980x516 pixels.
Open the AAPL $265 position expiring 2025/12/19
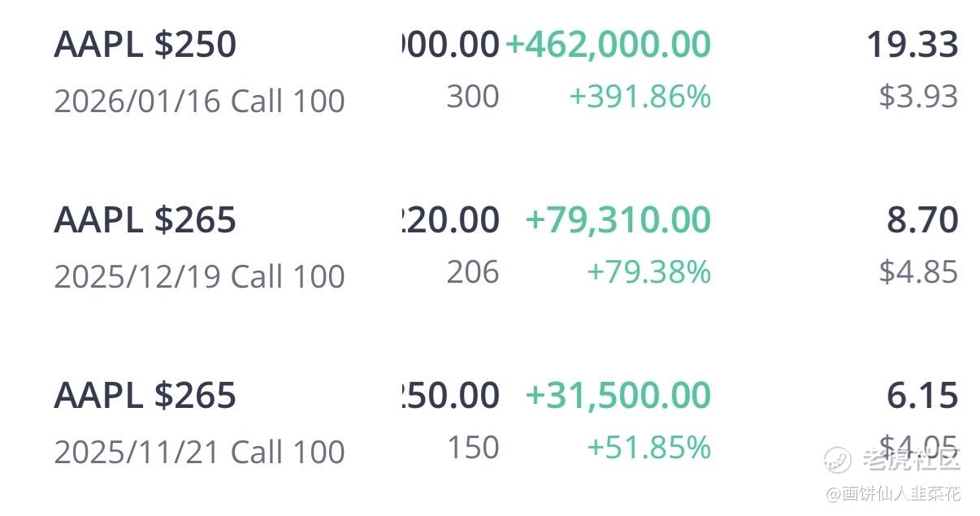click(x=145, y=220)
